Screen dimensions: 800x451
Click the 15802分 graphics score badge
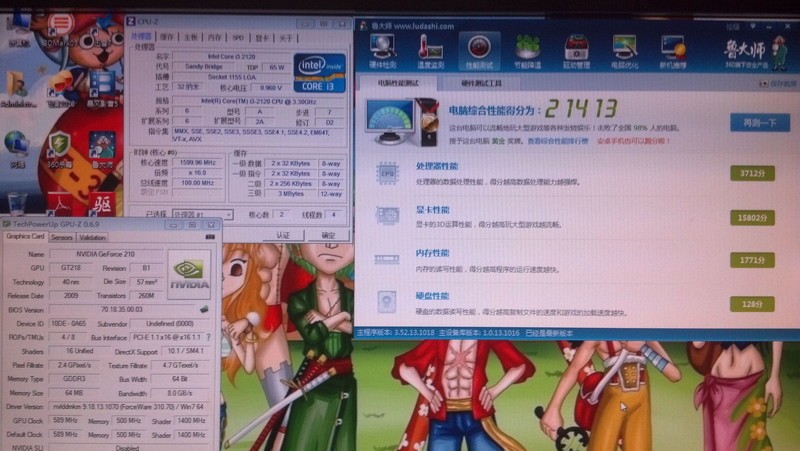(752, 218)
